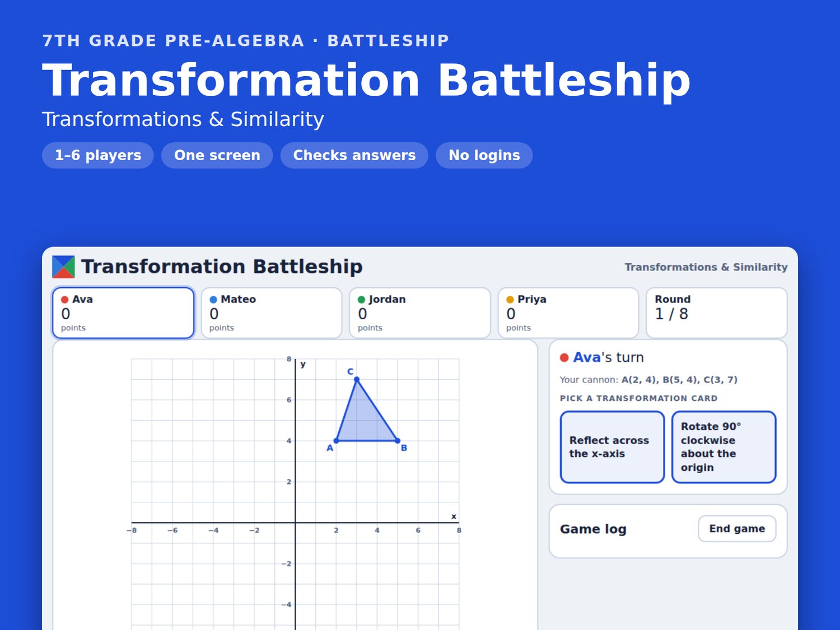The height and width of the screenshot is (630, 840).
Task: Select Priya's score card
Action: point(568,313)
